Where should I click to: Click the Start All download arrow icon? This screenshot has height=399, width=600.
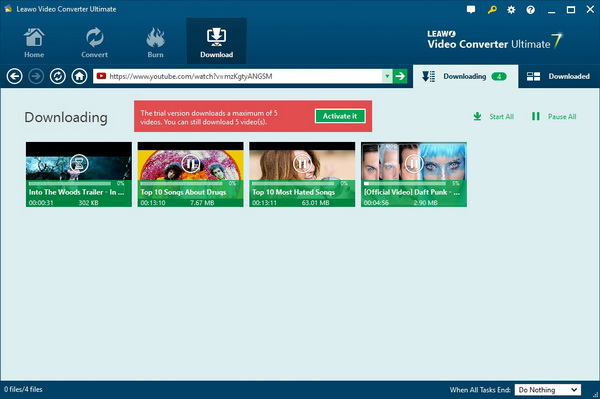click(477, 116)
